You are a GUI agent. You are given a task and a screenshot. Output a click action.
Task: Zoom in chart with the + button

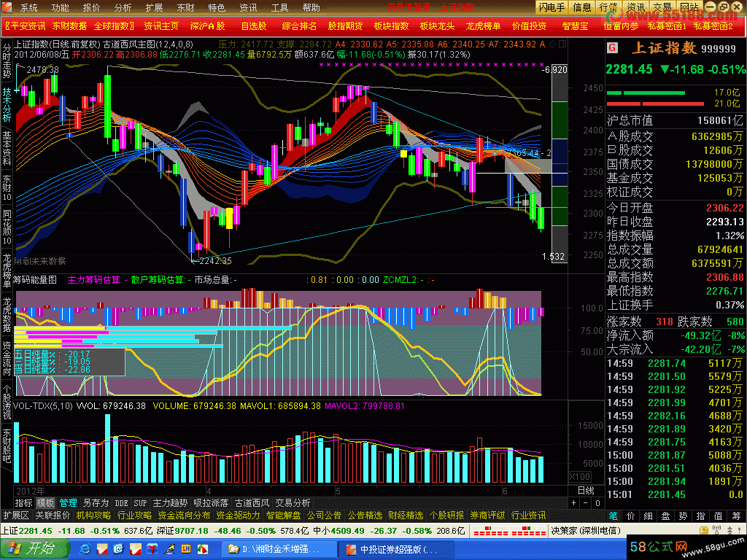pos(573,503)
